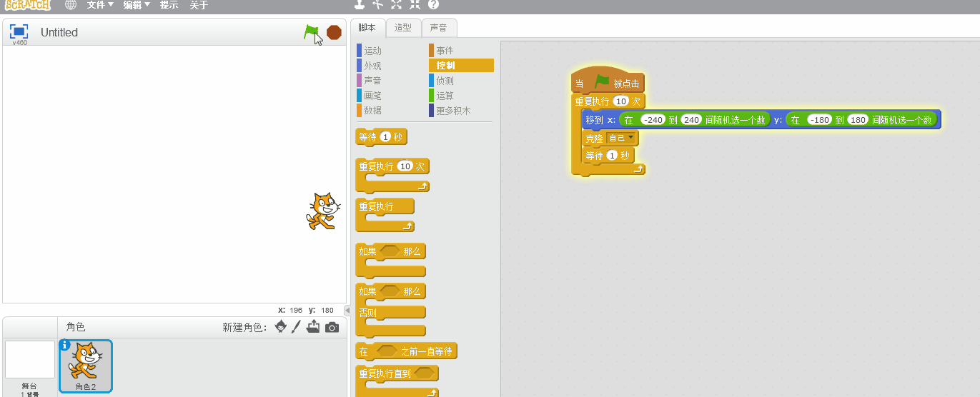Upload a sprite from file
This screenshot has width=980, height=397.
point(313,327)
